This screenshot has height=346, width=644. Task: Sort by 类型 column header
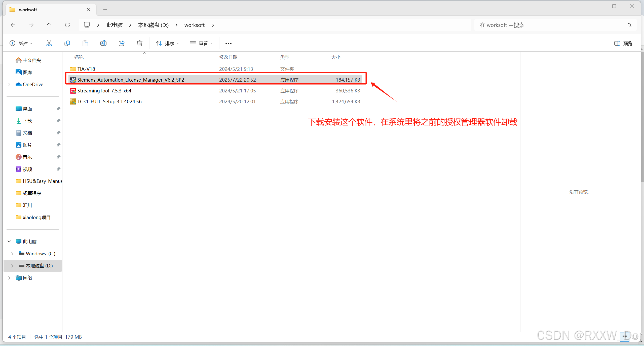pos(285,57)
